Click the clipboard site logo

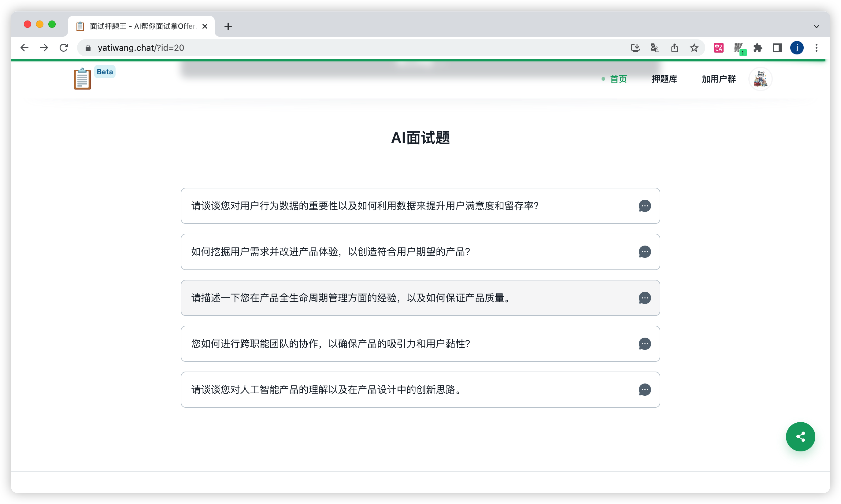[x=82, y=79]
